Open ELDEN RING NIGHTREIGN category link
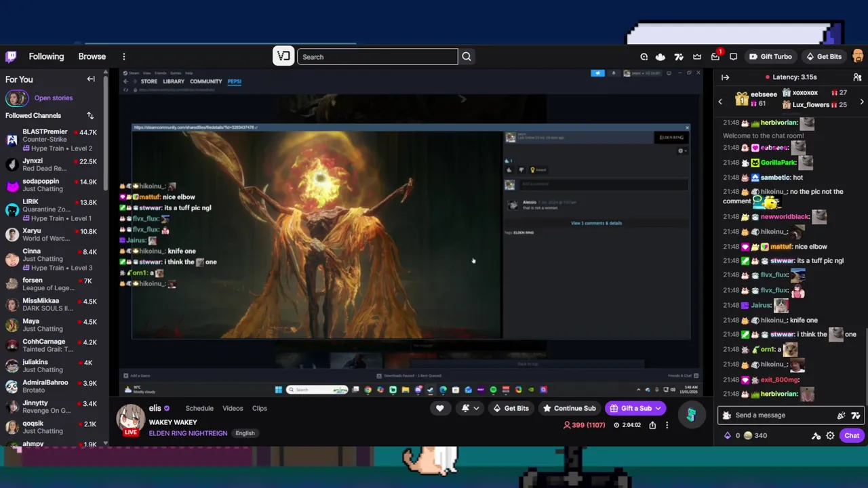Image resolution: width=868 pixels, height=488 pixels. (188, 433)
